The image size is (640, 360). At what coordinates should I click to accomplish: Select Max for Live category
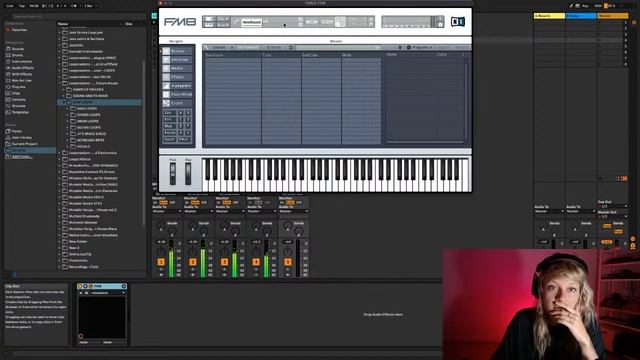point(19,80)
